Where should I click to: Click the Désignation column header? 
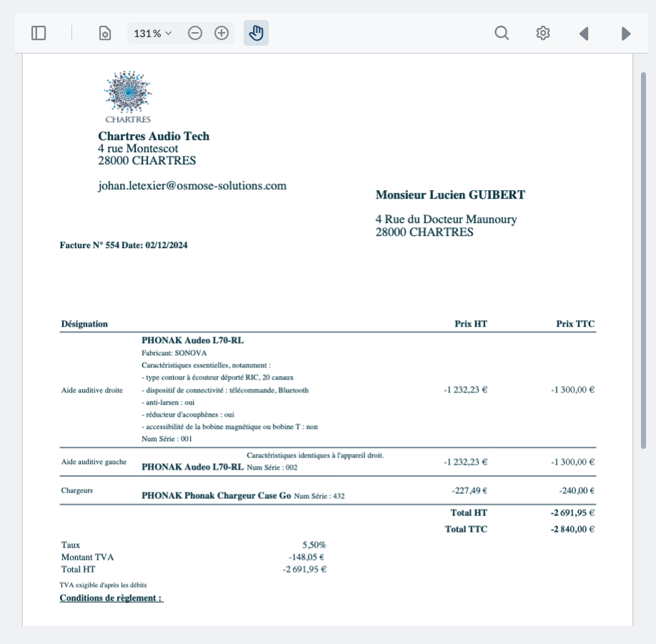[x=85, y=324]
